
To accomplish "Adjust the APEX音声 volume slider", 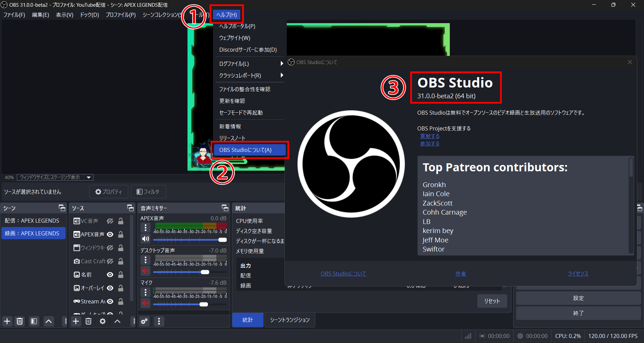I will pos(190,240).
